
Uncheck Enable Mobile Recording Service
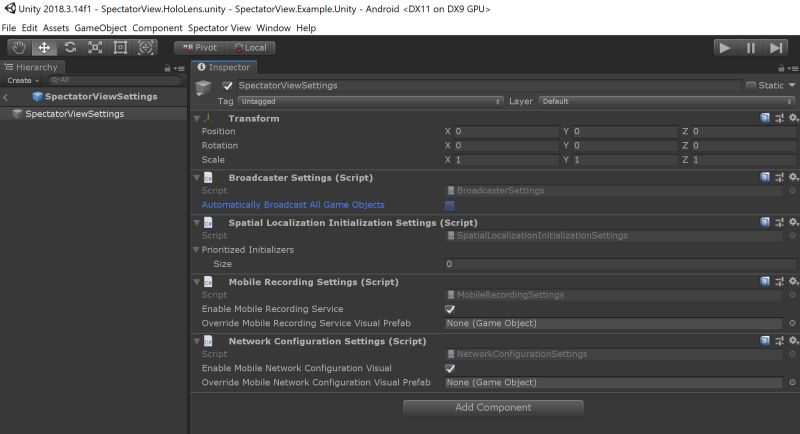pyautogui.click(x=449, y=310)
